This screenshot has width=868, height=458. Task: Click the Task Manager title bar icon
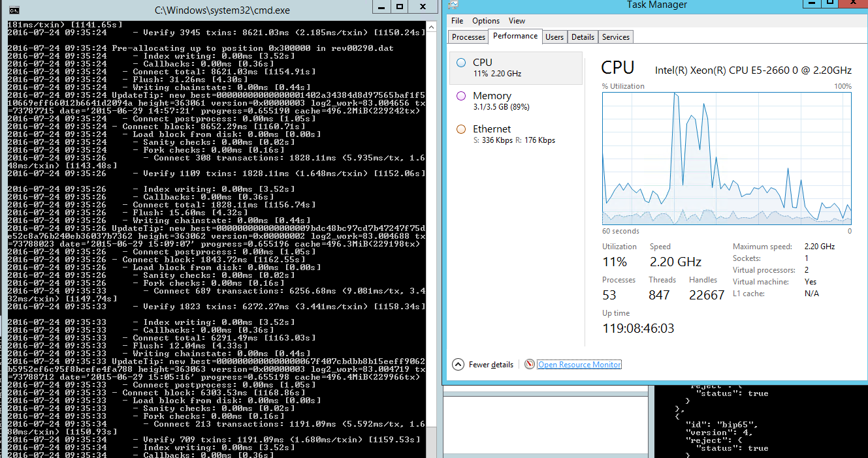pos(453,5)
